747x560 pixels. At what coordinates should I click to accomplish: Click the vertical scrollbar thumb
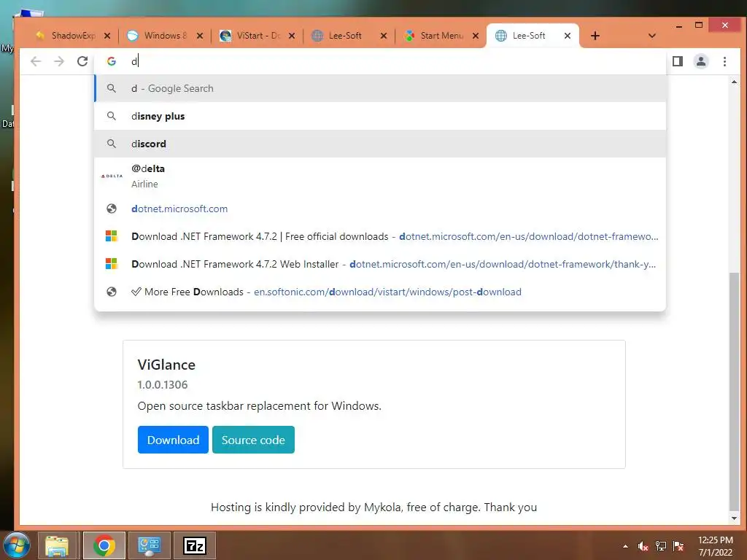tap(734, 392)
